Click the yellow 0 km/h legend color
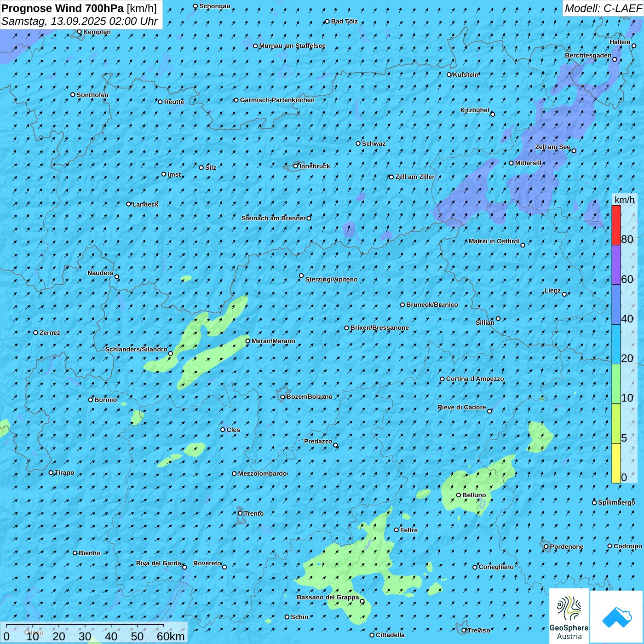The image size is (644, 644). click(616, 463)
